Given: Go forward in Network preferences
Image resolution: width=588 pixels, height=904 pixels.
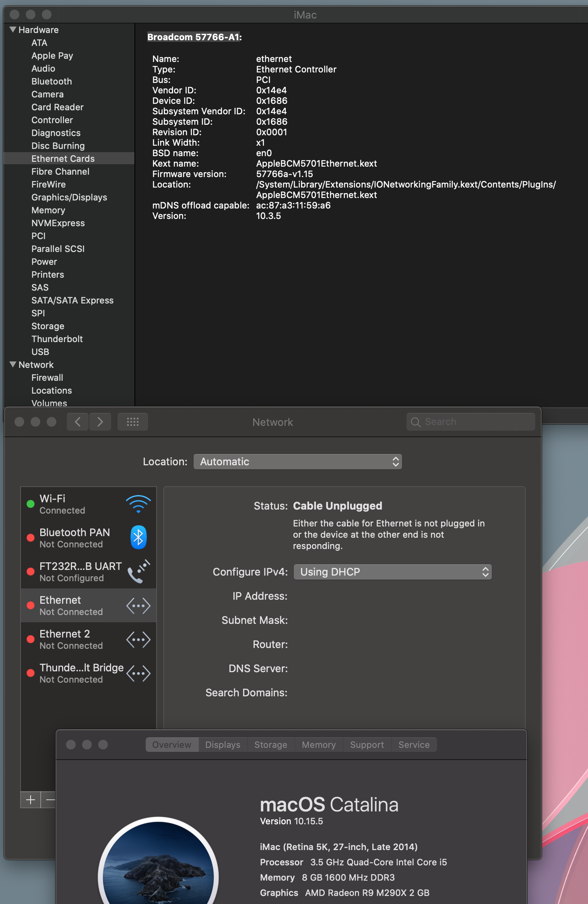Looking at the screenshot, I should 100,422.
